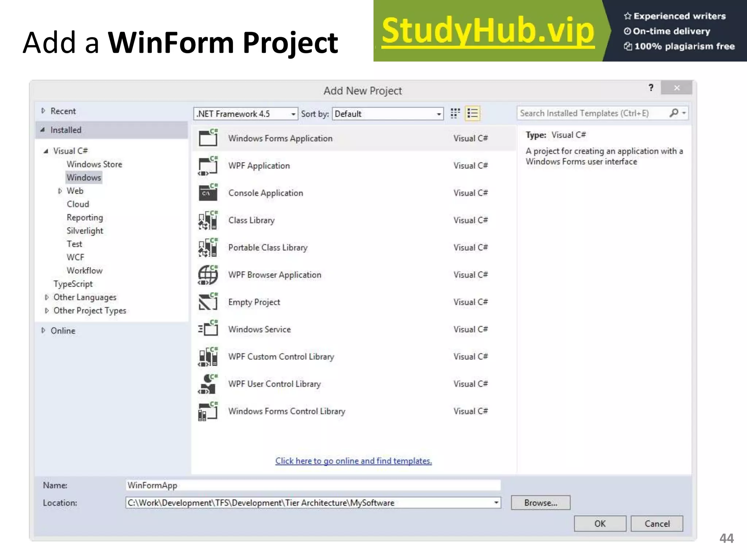
Task: Select the WPF Browser Application globe icon
Action: (208, 275)
